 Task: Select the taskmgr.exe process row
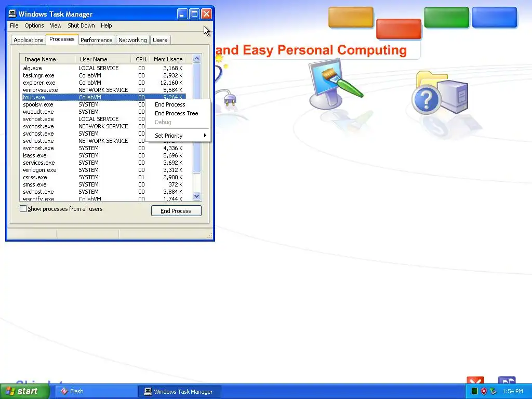pyautogui.click(x=103, y=75)
